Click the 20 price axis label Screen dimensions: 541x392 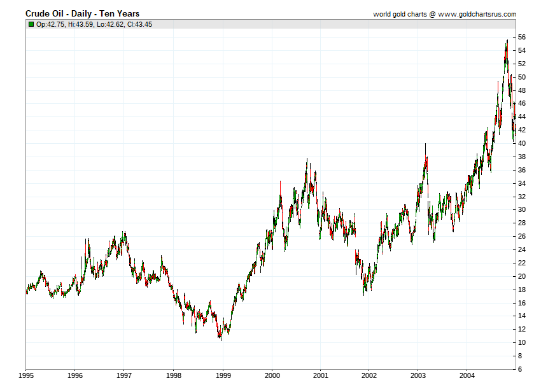(x=522, y=276)
